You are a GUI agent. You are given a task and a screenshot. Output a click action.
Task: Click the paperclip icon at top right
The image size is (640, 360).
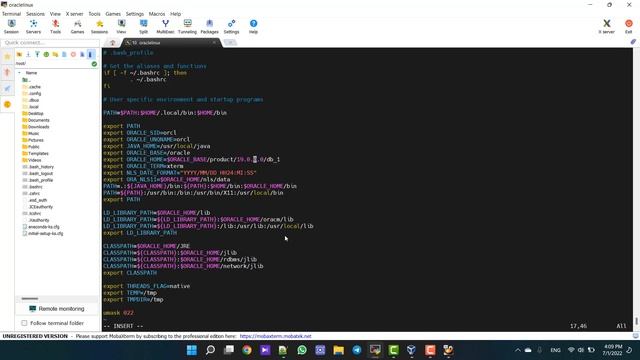(633, 42)
